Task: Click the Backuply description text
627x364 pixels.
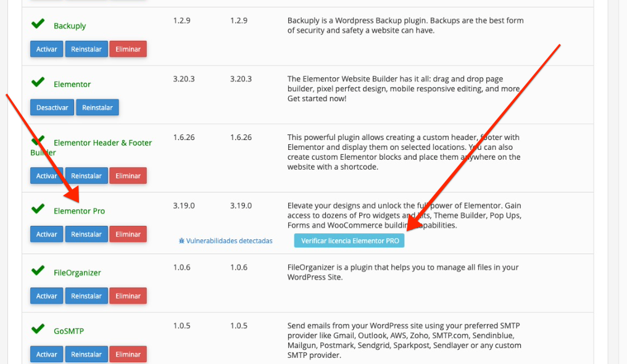Action: click(x=405, y=25)
